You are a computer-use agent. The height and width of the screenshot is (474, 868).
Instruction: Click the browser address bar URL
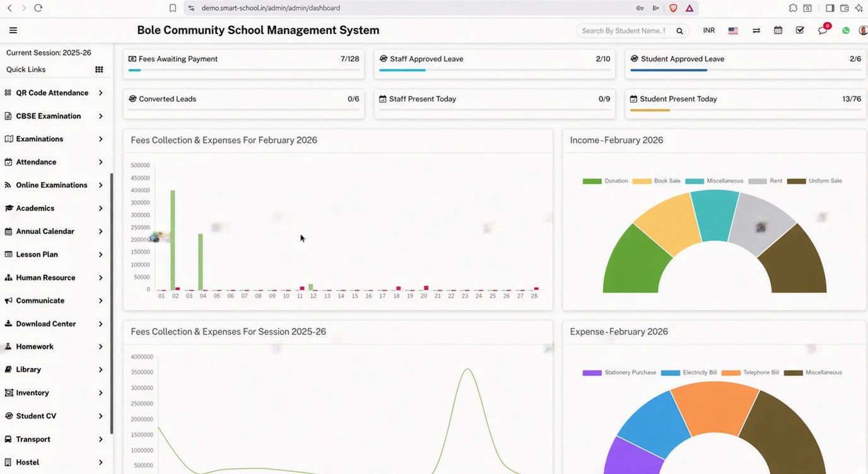pyautogui.click(x=271, y=8)
